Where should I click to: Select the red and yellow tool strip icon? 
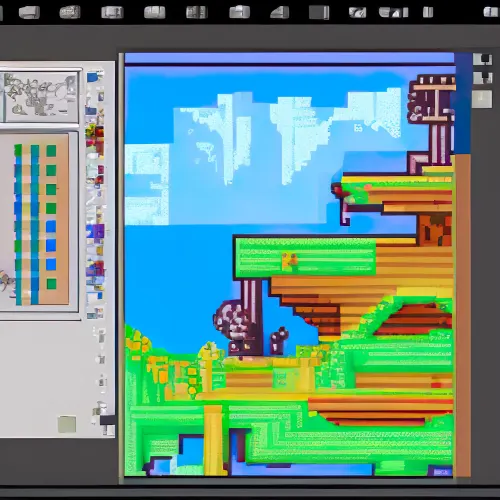pos(95,132)
